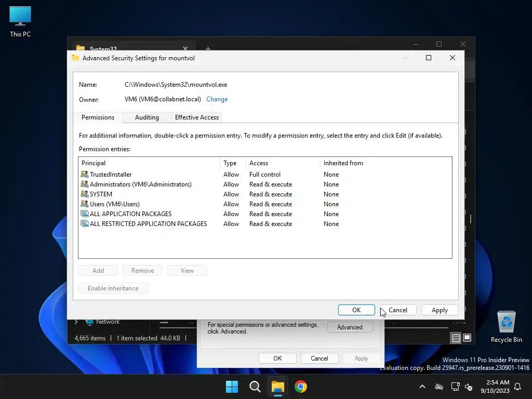Switch to the Effective Access tab

(197, 117)
